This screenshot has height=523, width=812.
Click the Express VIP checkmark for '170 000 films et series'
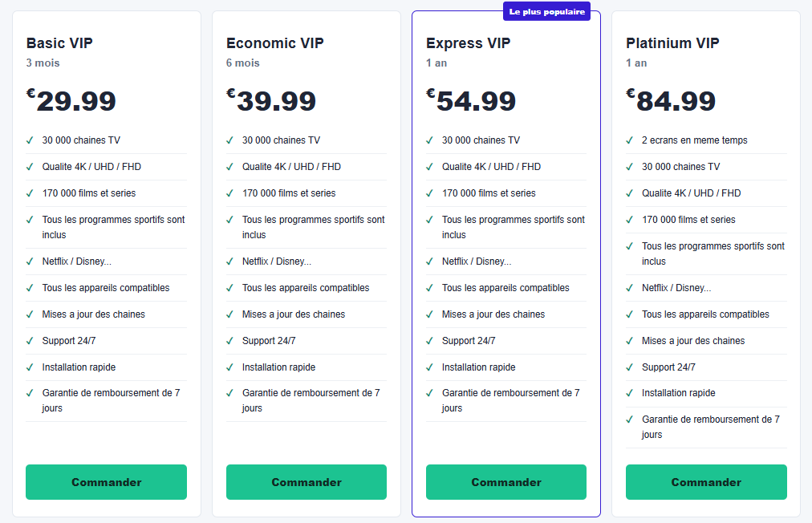click(429, 193)
